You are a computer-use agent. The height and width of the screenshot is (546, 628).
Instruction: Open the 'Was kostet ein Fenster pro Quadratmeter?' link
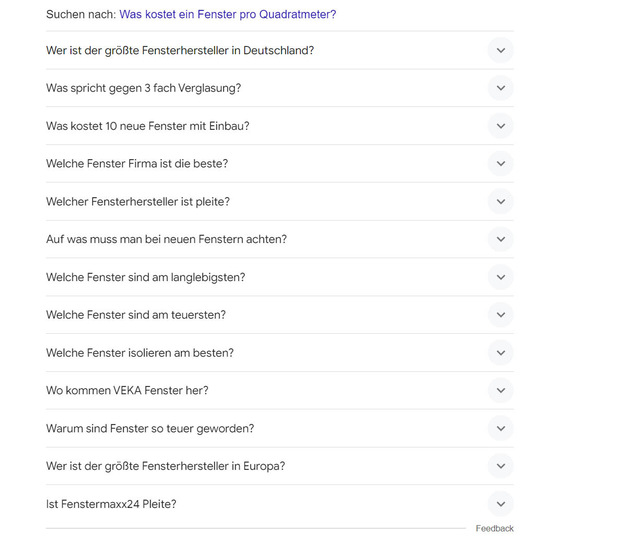tap(227, 15)
